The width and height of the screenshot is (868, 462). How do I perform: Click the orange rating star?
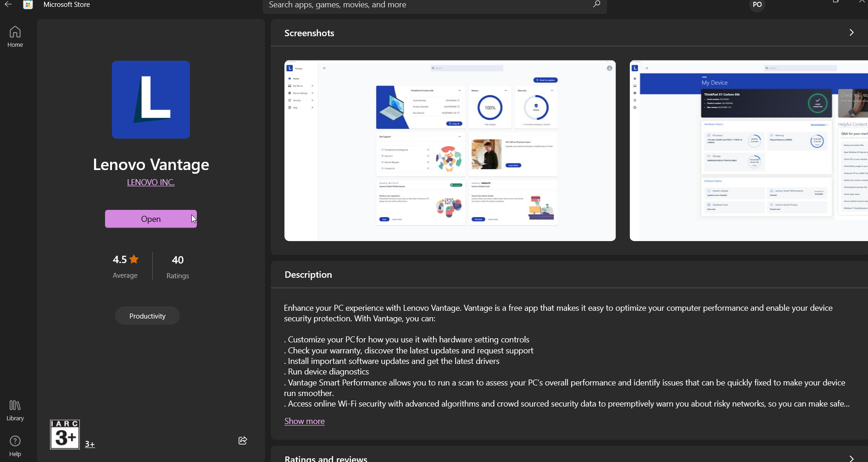[x=134, y=259]
